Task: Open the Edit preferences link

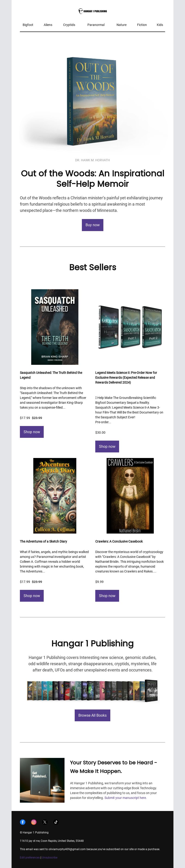Action: pyautogui.click(x=30, y=858)
